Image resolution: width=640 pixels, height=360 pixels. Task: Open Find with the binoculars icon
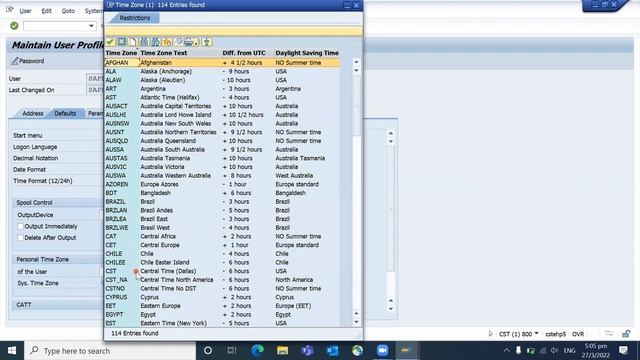144,42
